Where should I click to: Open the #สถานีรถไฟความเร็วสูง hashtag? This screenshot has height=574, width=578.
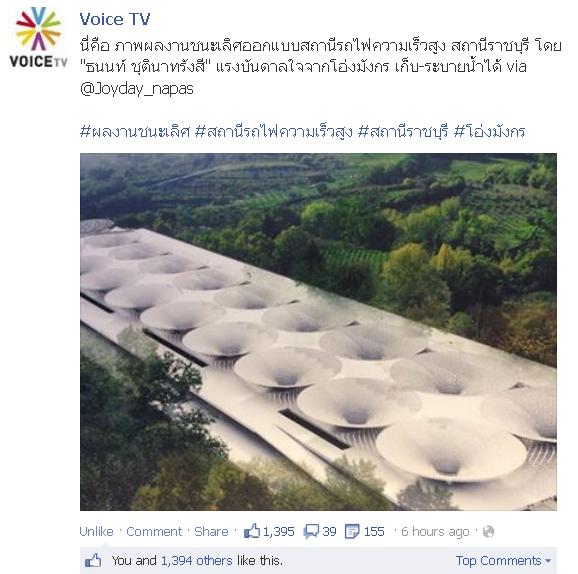tap(273, 132)
